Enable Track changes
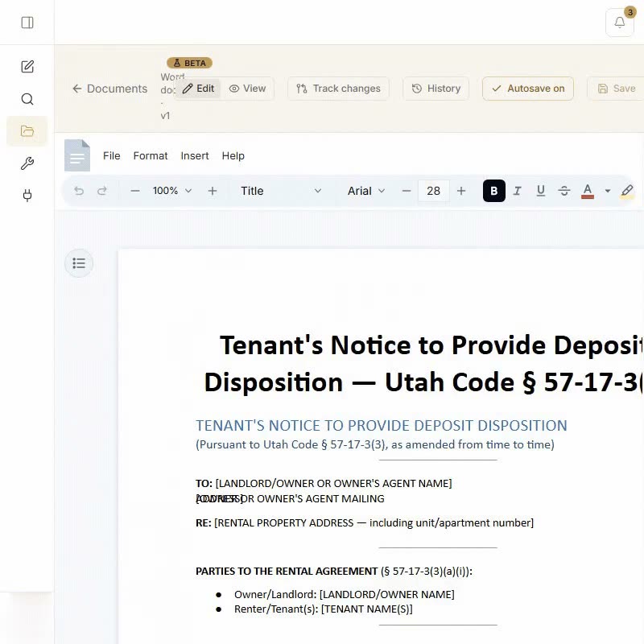 coord(338,89)
